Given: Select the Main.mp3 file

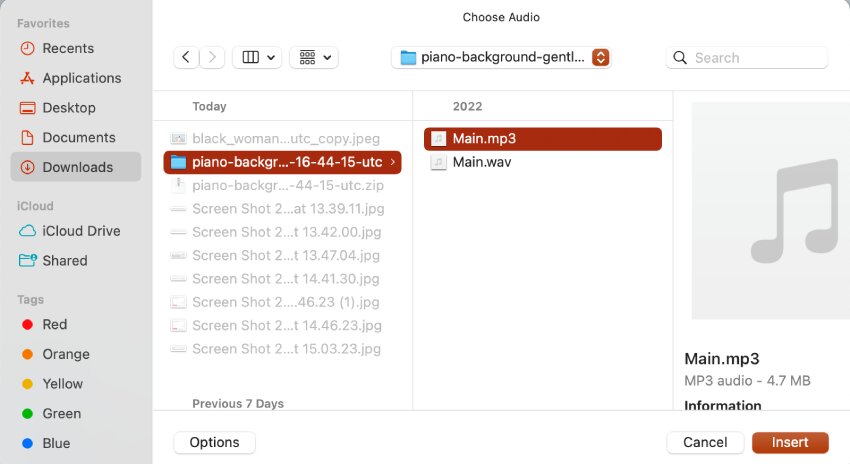Looking at the screenshot, I should (484, 139).
